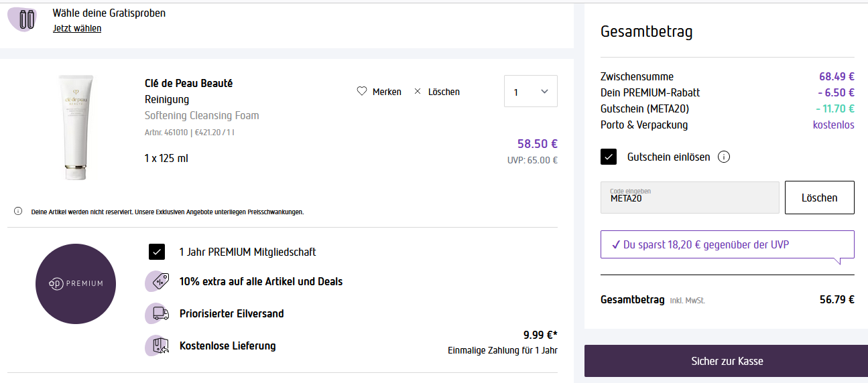Click into the coupon code input field

click(690, 198)
